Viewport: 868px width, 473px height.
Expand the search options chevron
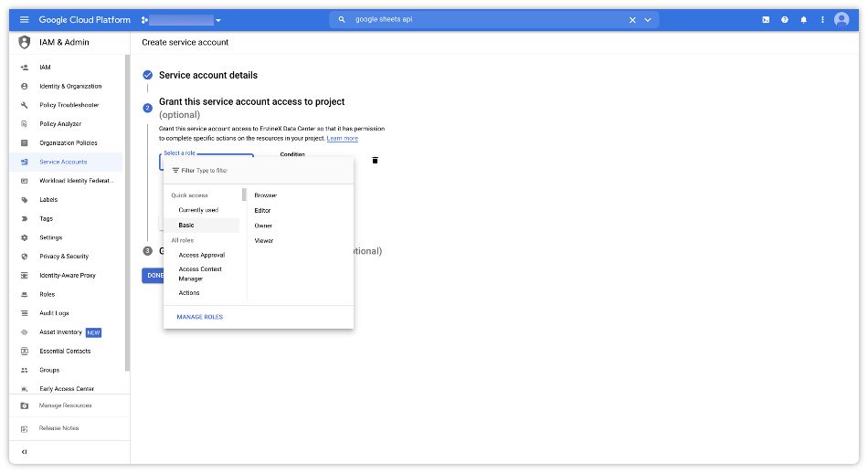(648, 20)
